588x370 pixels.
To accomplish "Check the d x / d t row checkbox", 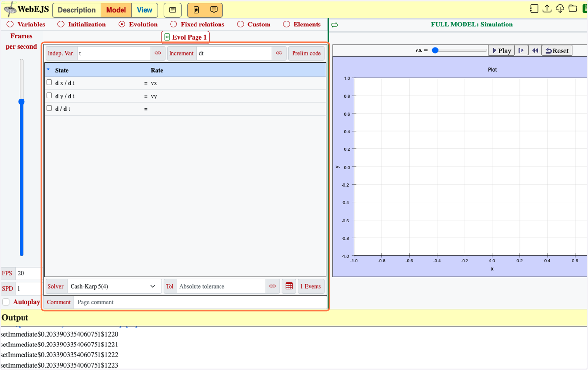I will pos(49,82).
